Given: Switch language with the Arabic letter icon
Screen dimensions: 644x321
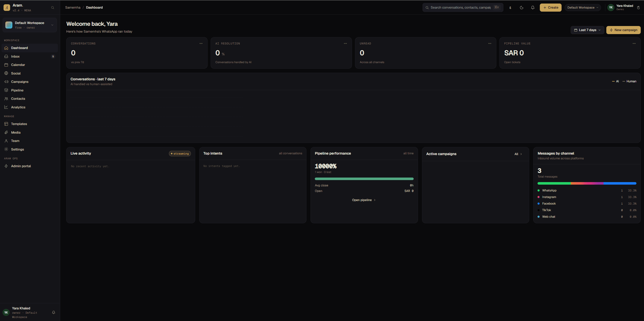Looking at the screenshot, I should point(510,8).
